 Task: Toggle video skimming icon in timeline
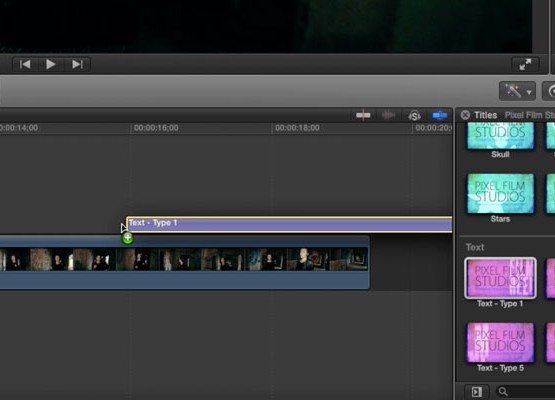tap(363, 115)
